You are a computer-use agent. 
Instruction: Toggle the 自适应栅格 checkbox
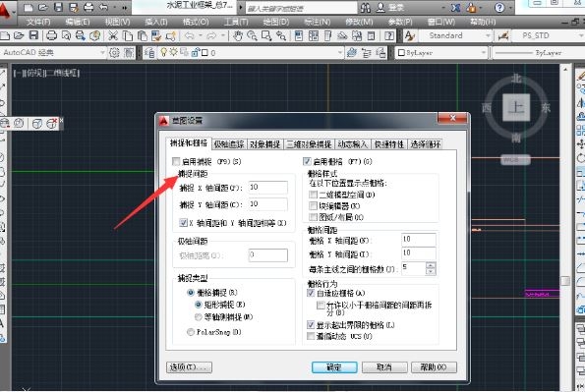click(311, 293)
